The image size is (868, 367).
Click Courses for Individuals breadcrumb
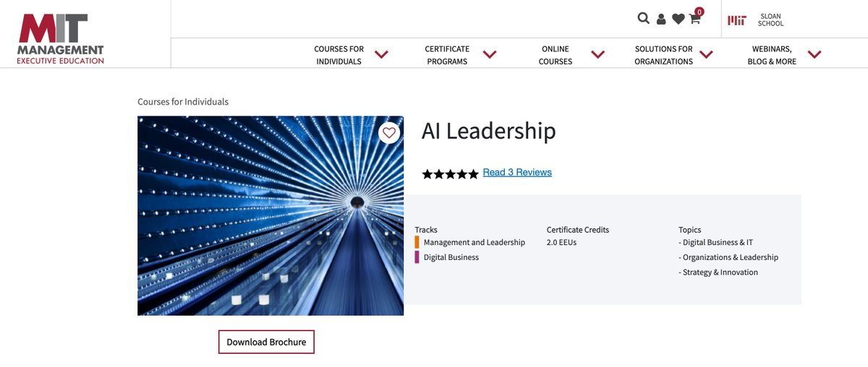183,102
